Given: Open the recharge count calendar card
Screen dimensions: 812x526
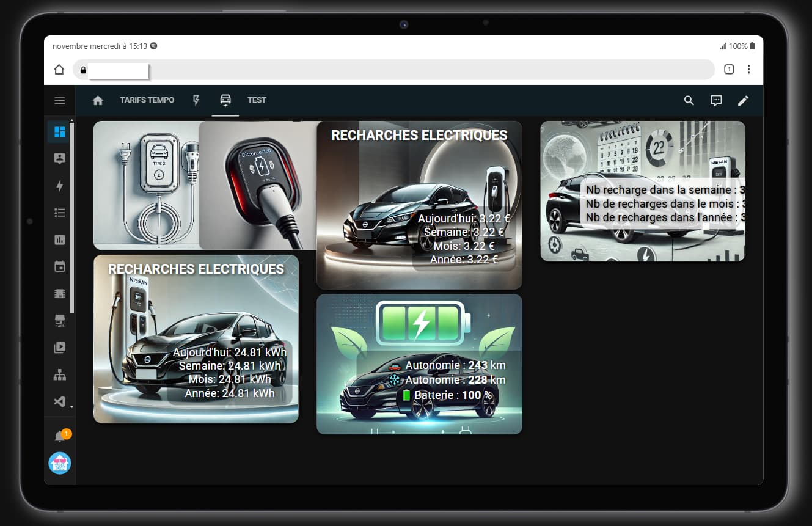Looking at the screenshot, I should pyautogui.click(x=643, y=191).
